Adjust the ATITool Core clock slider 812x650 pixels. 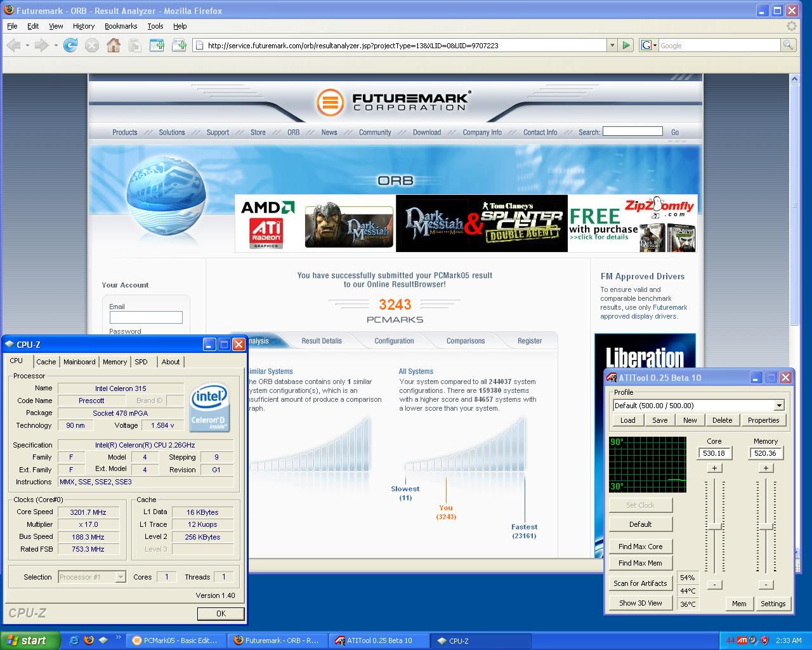(x=714, y=526)
